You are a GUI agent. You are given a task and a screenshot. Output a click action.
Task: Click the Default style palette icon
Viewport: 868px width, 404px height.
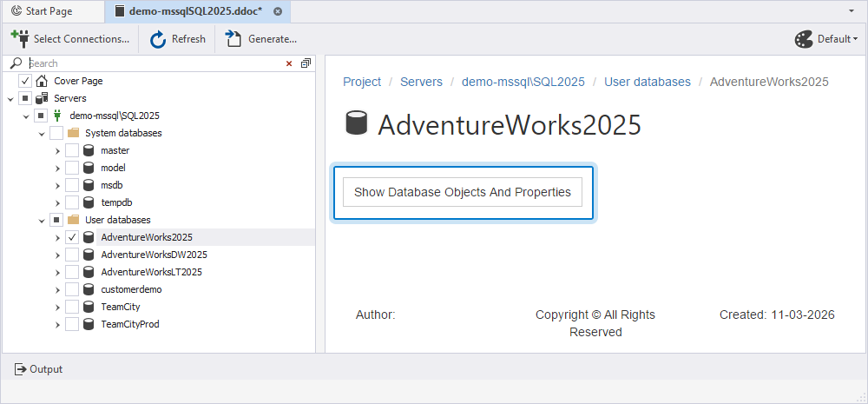click(804, 39)
